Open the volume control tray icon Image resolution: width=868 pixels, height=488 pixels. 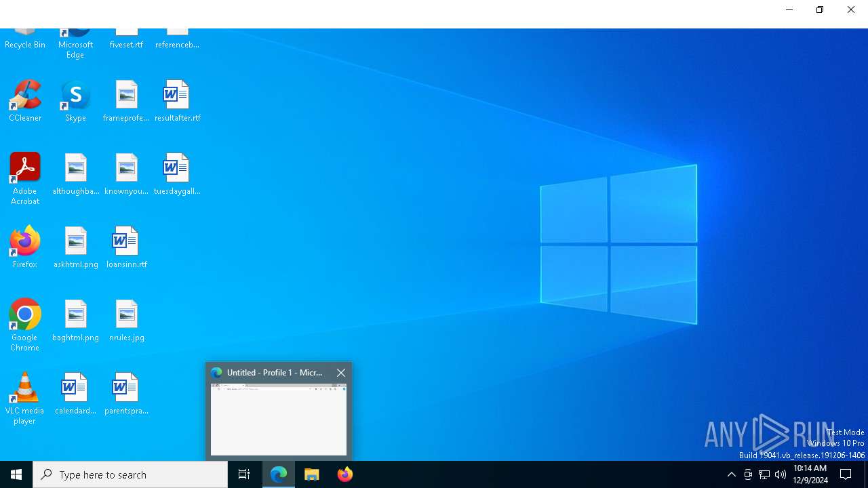click(781, 474)
